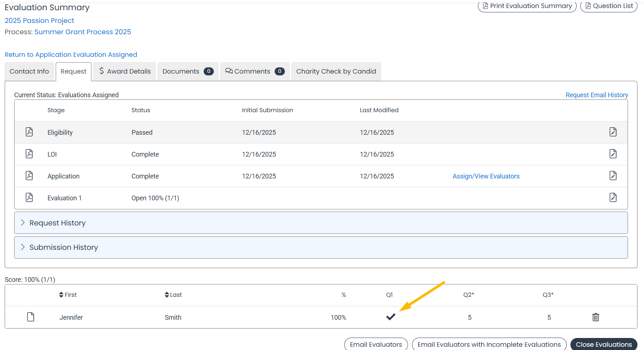644x350 pixels.
Task: Edit the Application row with its edit icon
Action: [x=613, y=176]
